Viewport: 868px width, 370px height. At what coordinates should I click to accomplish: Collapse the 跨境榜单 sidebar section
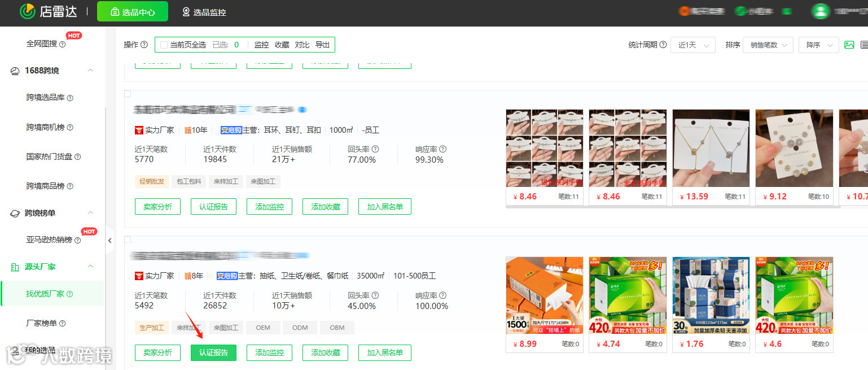coord(90,213)
